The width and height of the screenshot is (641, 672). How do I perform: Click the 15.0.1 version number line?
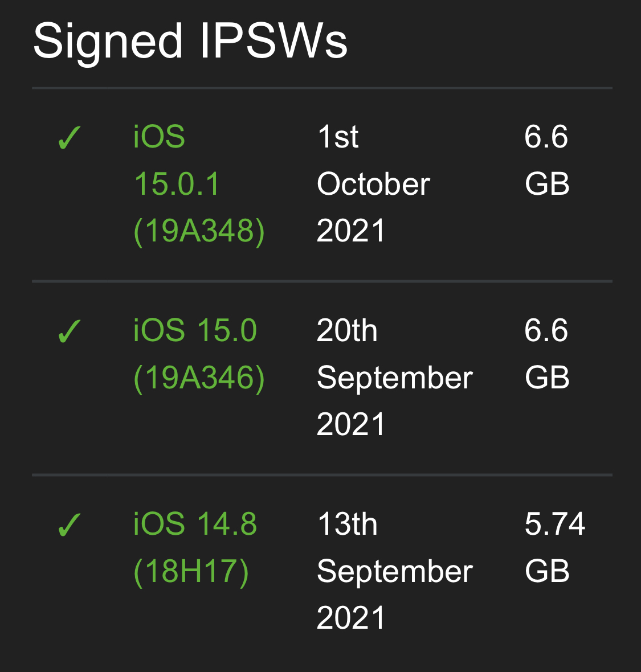pos(177,185)
